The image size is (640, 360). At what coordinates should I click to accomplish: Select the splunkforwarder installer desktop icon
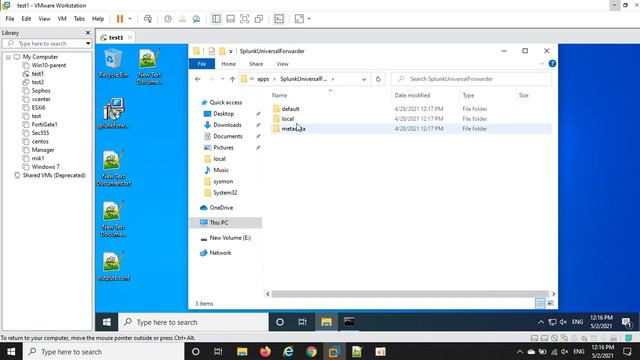[113, 113]
